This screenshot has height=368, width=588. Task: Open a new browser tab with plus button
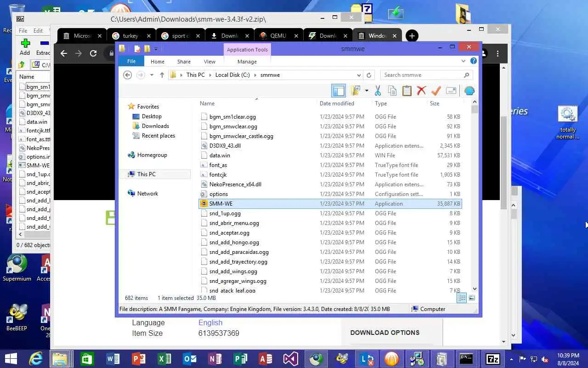tap(412, 36)
